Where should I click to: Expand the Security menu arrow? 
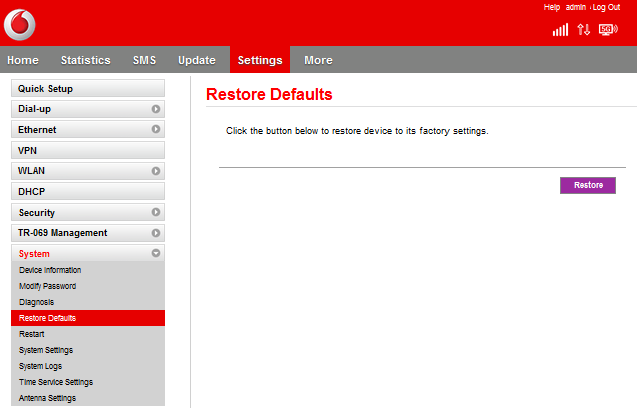click(156, 212)
